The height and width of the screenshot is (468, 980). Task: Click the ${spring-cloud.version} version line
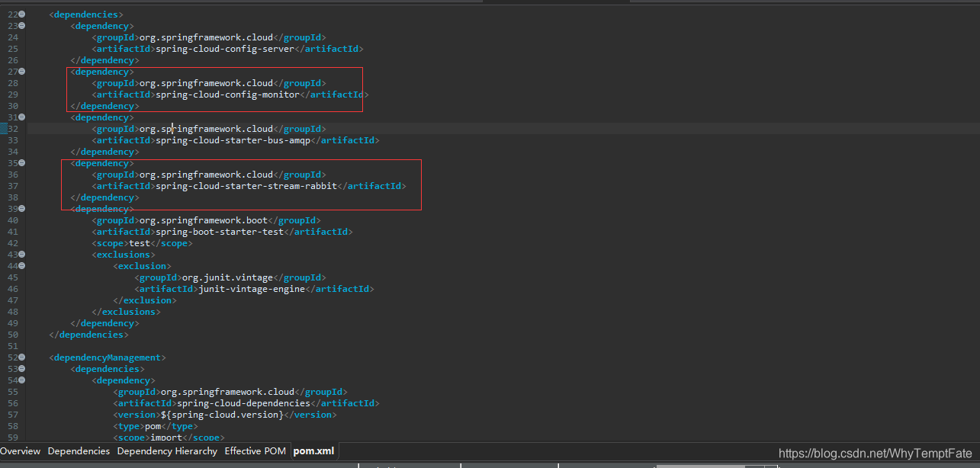(224, 415)
